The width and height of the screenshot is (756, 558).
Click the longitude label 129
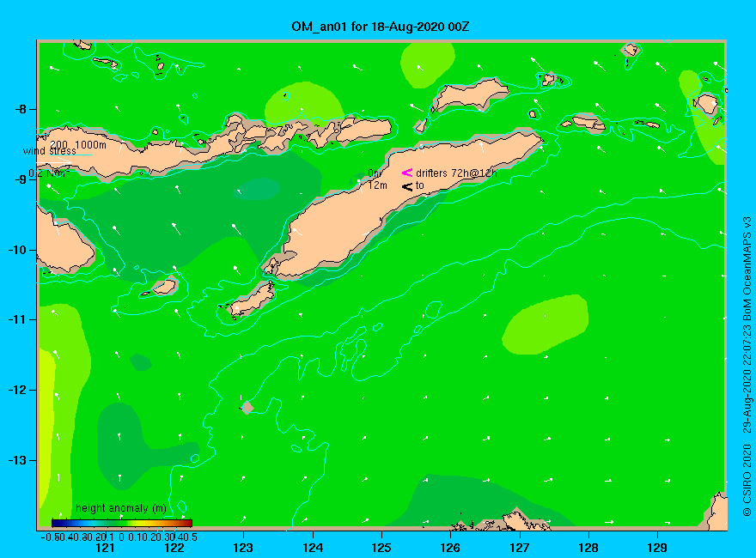point(657,548)
